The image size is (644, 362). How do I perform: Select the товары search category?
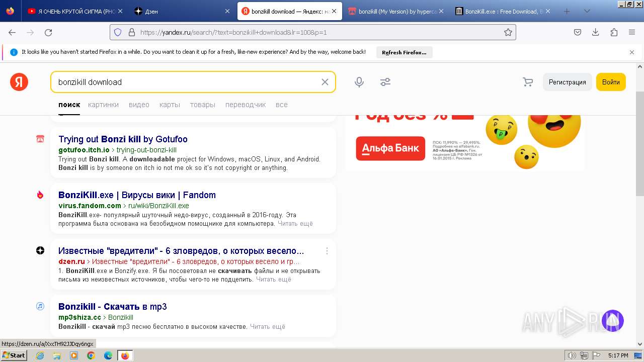tap(203, 105)
